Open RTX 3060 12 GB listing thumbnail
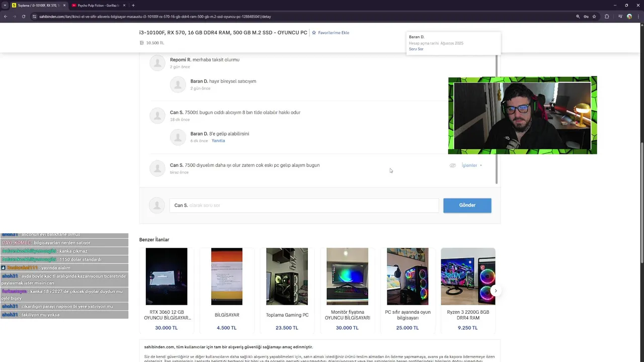 click(167, 276)
